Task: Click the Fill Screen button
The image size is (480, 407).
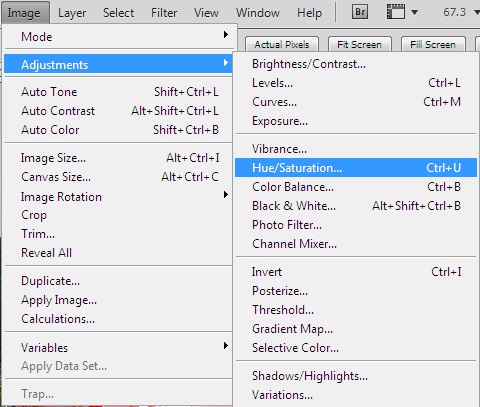Action: (433, 44)
